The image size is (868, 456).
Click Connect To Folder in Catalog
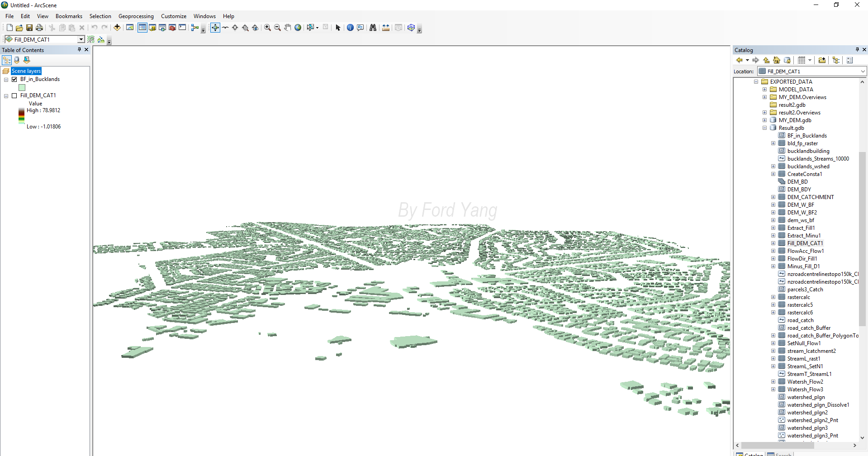pos(822,60)
